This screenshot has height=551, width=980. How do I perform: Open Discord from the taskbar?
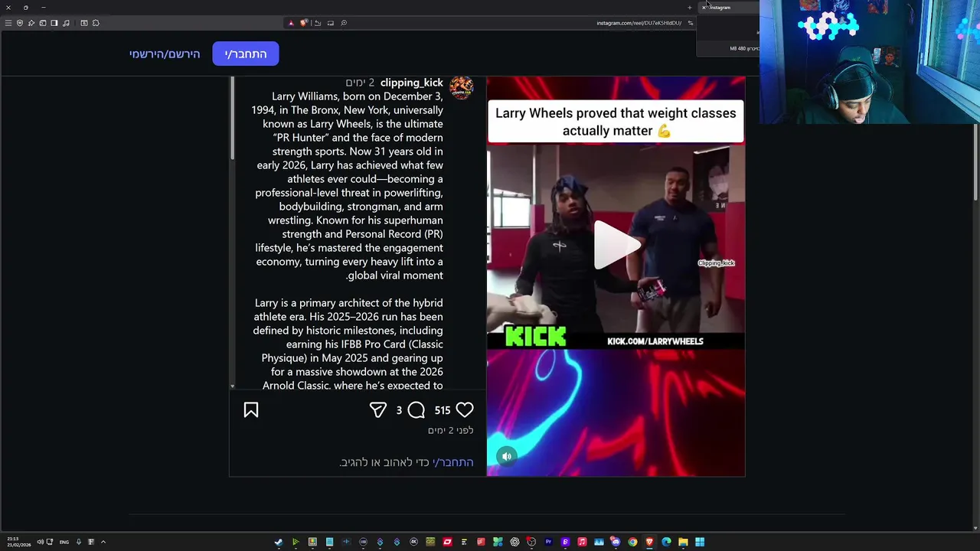pyautogui.click(x=616, y=542)
